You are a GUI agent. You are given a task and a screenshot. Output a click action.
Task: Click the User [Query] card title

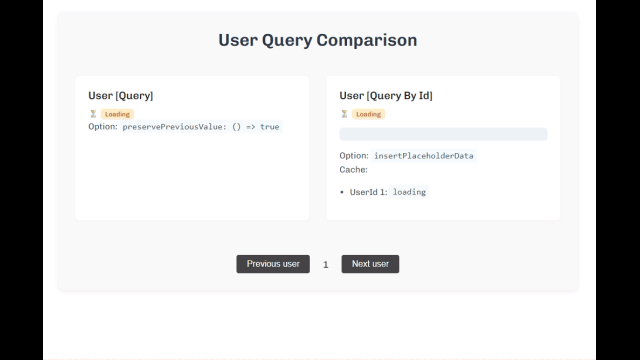coord(121,96)
